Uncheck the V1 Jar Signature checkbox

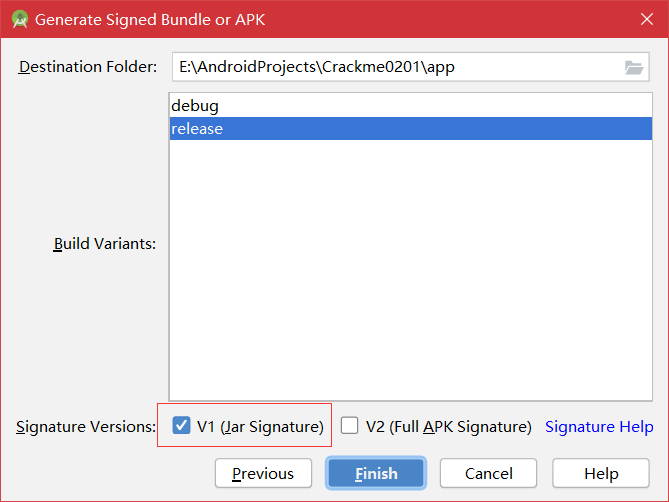click(181, 426)
